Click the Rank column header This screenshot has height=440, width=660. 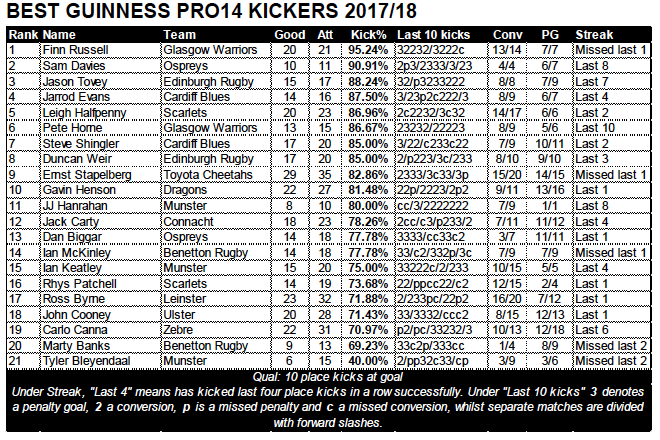pos(24,35)
